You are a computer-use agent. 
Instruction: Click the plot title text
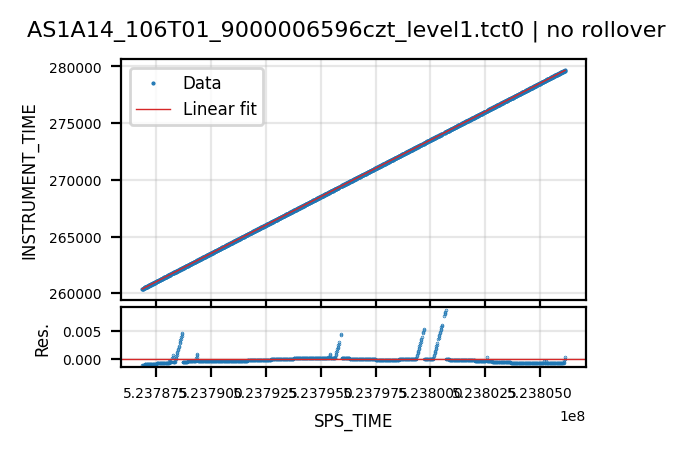(346, 30)
